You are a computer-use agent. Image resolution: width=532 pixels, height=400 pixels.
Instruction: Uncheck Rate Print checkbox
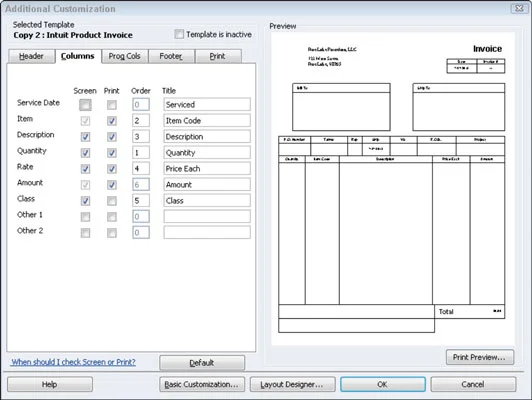click(x=112, y=169)
